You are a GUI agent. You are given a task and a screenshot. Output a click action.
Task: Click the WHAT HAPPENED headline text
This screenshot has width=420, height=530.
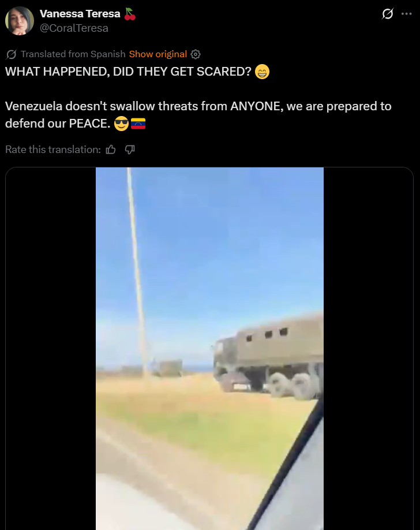point(129,72)
